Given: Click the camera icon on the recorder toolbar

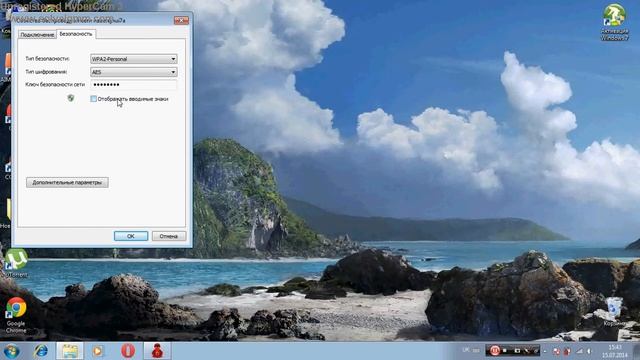Looking at the screenshot, I should coord(517,351).
